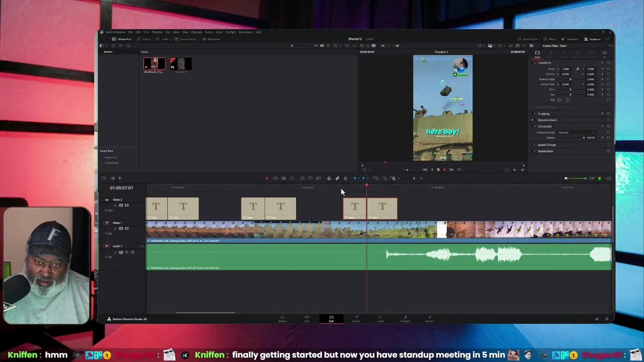Click the Position X value field
The image size is (644, 362).
(x=566, y=74)
